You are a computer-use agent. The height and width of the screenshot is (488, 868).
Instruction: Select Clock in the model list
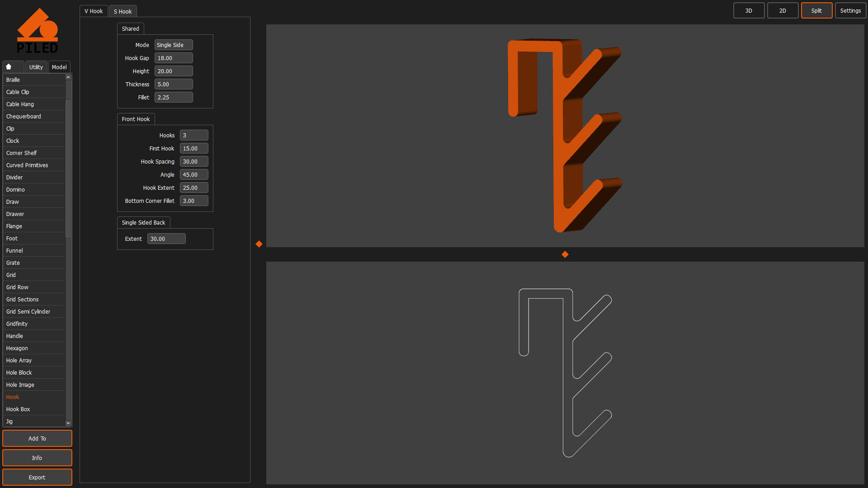pos(34,141)
